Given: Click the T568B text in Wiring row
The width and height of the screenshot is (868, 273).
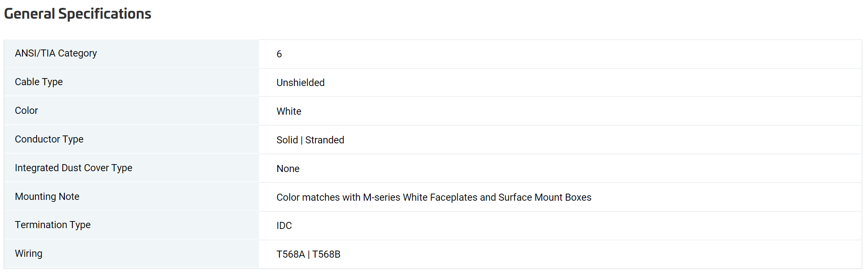Looking at the screenshot, I should 326,254.
